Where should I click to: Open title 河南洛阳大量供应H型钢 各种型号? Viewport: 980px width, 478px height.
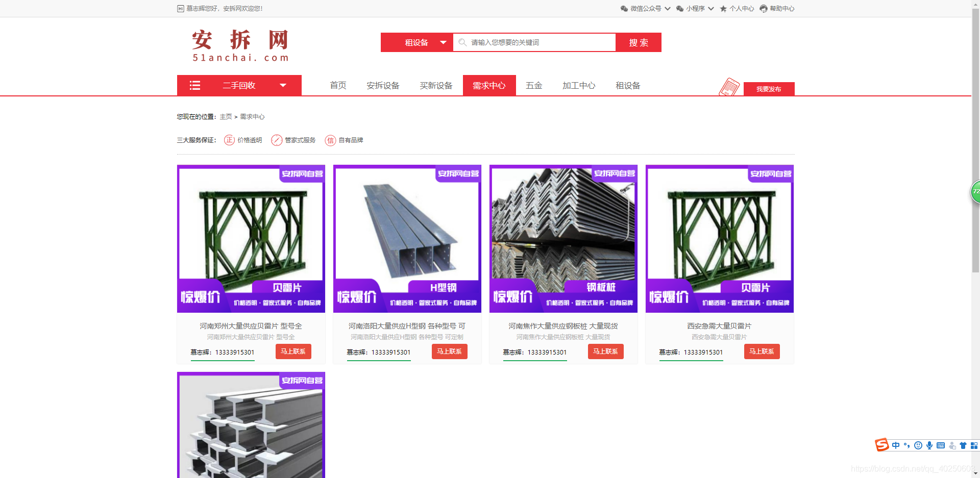pyautogui.click(x=407, y=325)
